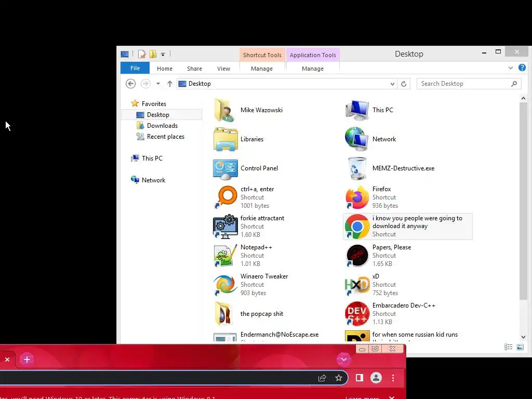Open a new Chrome tab

pyautogui.click(x=27, y=360)
